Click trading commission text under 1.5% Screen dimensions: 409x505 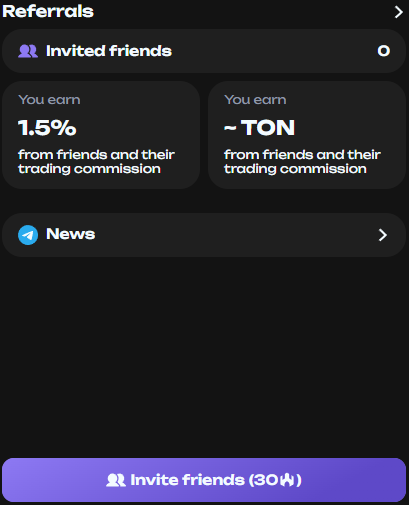click(x=96, y=162)
